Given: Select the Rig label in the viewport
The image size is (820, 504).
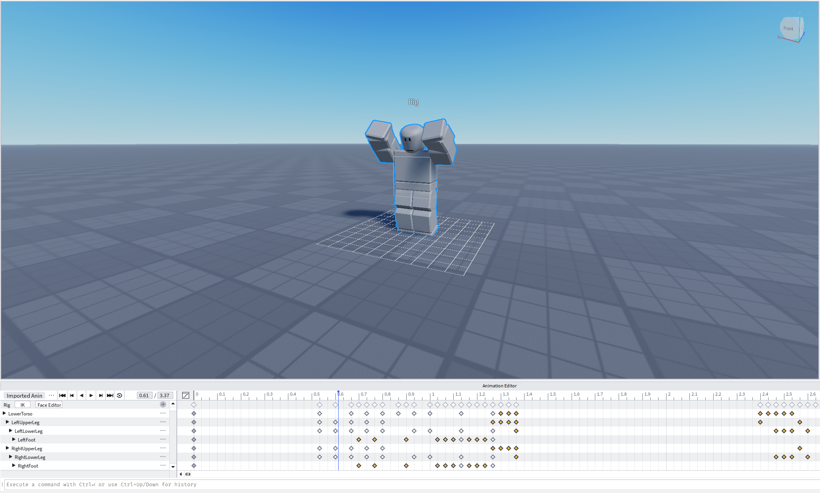Looking at the screenshot, I should tap(413, 102).
